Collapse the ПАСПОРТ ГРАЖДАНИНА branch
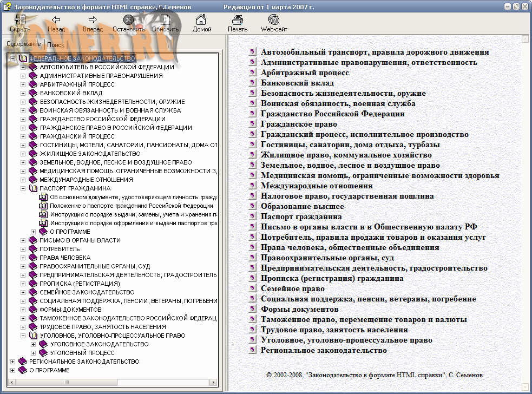This screenshot has width=532, height=394. pos(23,188)
